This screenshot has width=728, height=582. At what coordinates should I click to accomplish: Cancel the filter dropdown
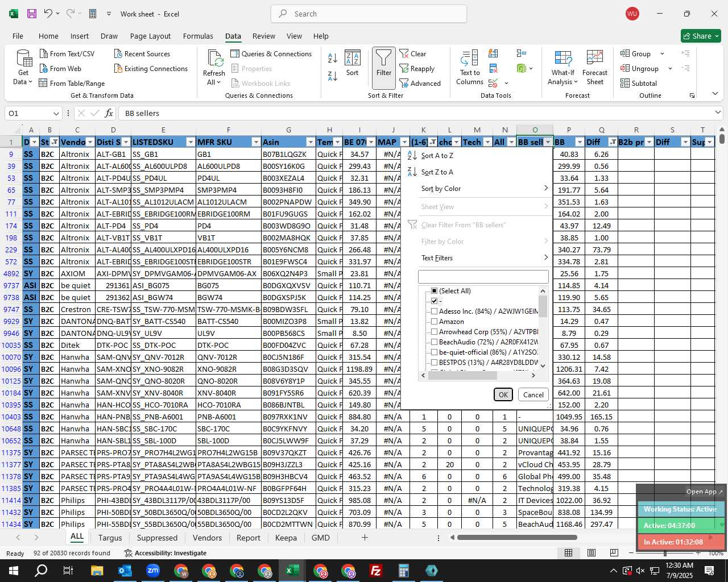[x=533, y=394]
